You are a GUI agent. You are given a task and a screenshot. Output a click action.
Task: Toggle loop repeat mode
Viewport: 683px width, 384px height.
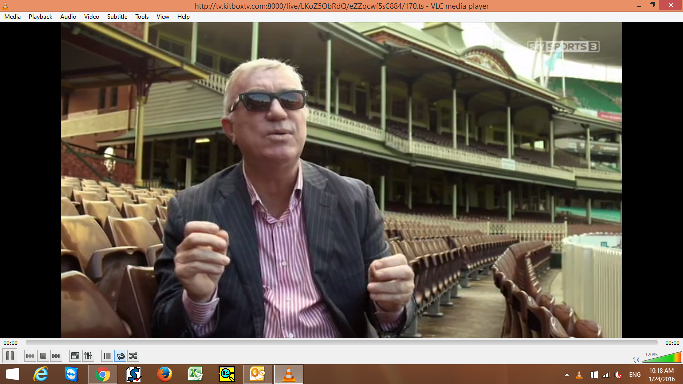121,356
